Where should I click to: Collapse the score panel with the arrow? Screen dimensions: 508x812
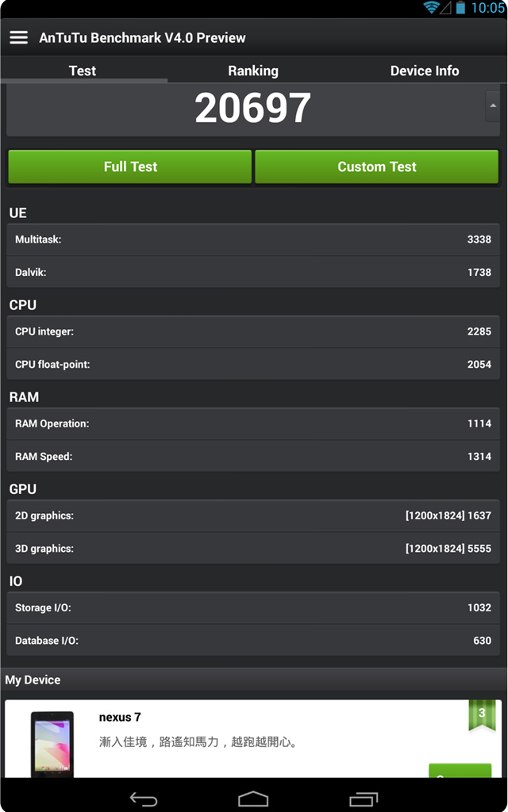[x=492, y=106]
